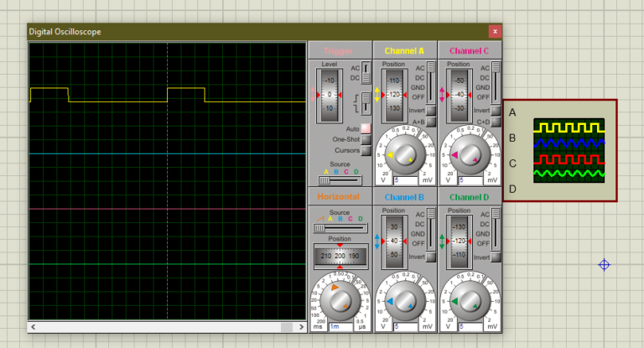Click the right scroll arrow under waveform display

tap(302, 327)
